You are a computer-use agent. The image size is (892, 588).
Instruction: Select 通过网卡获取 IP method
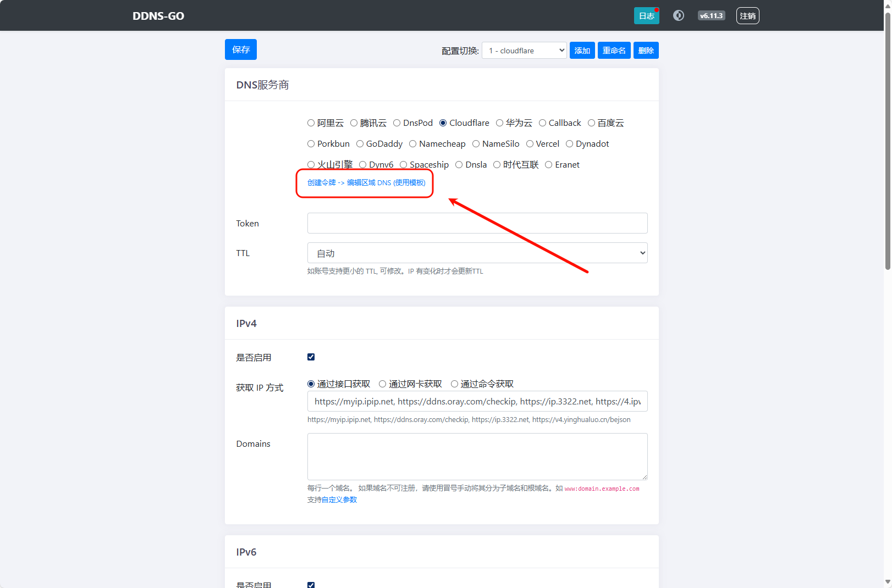(x=383, y=384)
